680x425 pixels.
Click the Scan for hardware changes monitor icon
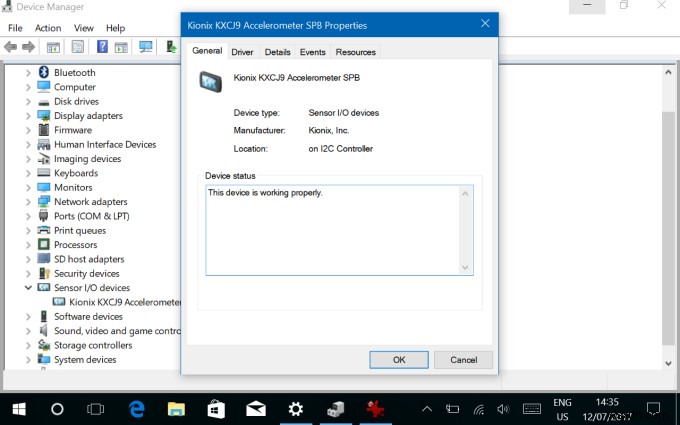point(146,46)
